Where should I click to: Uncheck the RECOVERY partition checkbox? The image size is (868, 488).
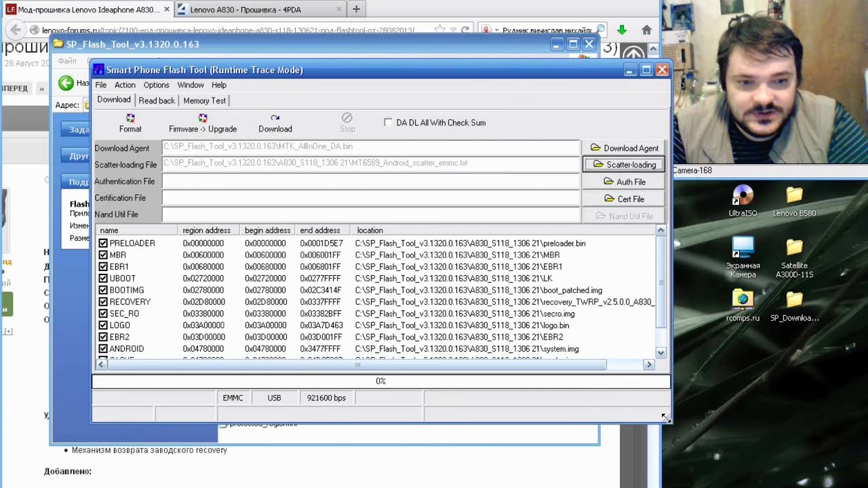click(x=103, y=302)
